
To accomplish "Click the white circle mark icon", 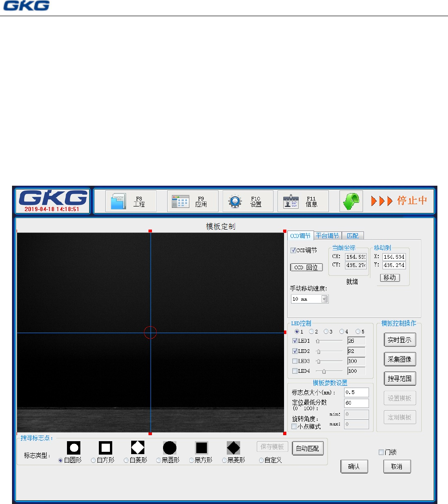I will pyautogui.click(x=73, y=448).
